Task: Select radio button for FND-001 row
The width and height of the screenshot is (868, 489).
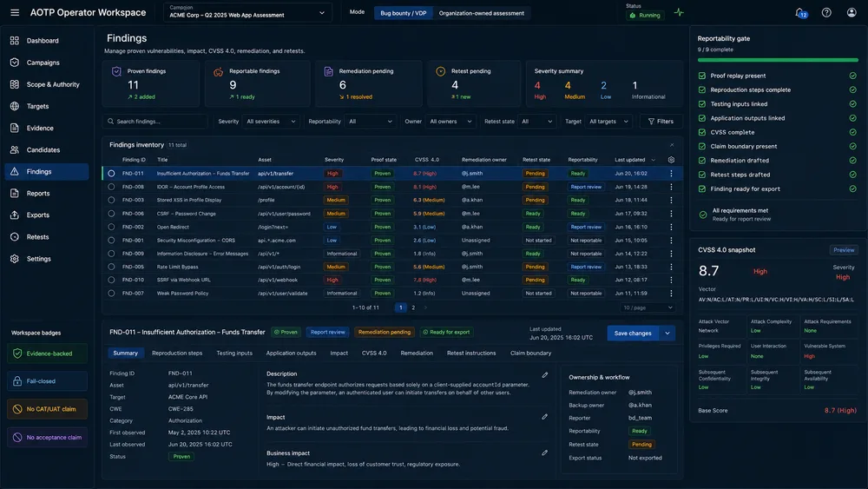Action: point(111,241)
